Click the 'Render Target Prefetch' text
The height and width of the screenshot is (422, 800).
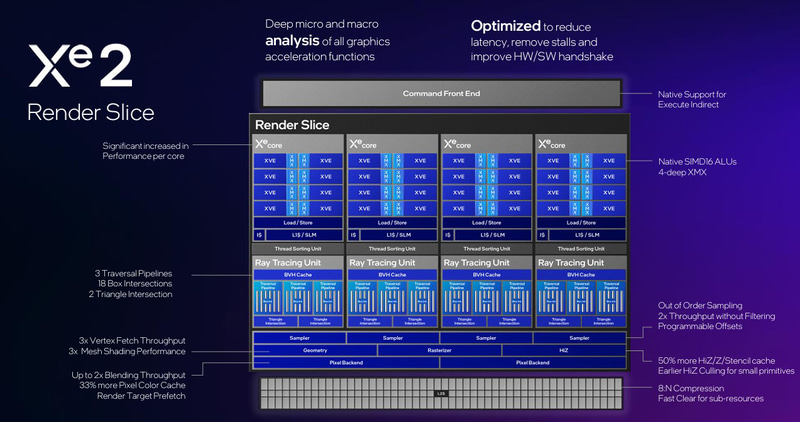[141, 396]
